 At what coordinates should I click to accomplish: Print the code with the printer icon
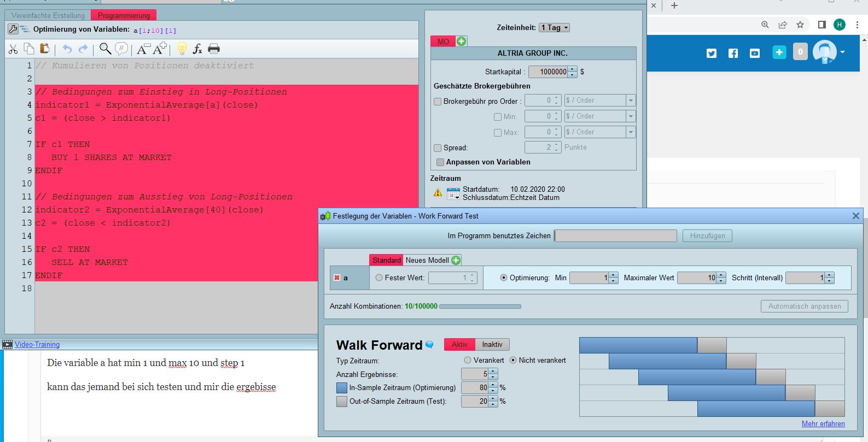[214, 49]
